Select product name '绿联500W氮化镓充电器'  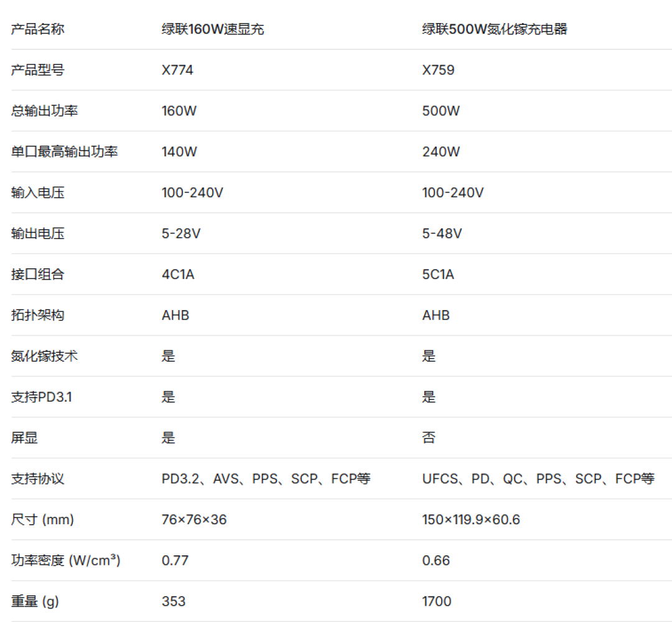495,29
